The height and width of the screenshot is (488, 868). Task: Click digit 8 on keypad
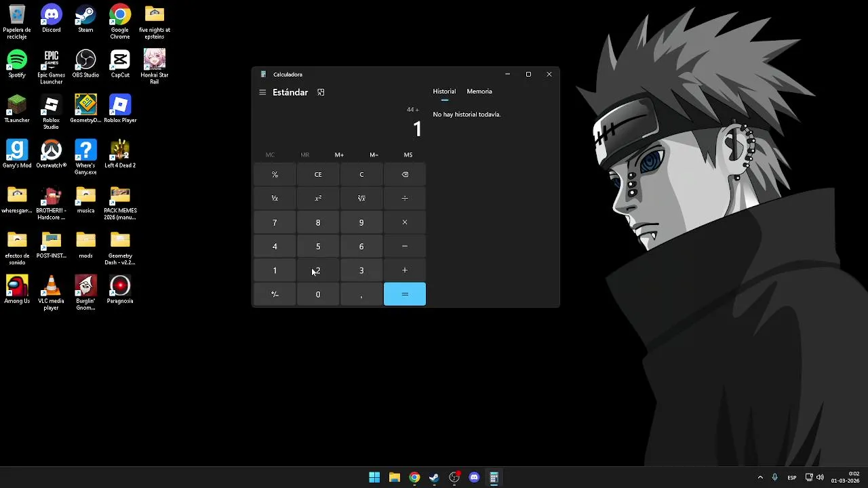[x=318, y=222]
